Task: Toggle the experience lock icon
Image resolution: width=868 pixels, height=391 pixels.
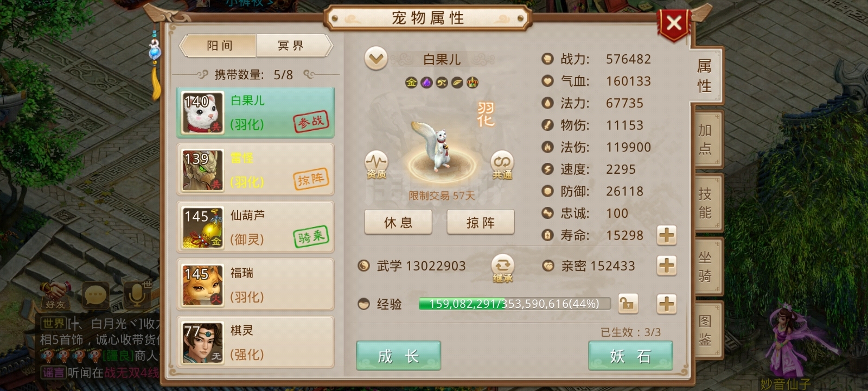Action: click(x=627, y=304)
